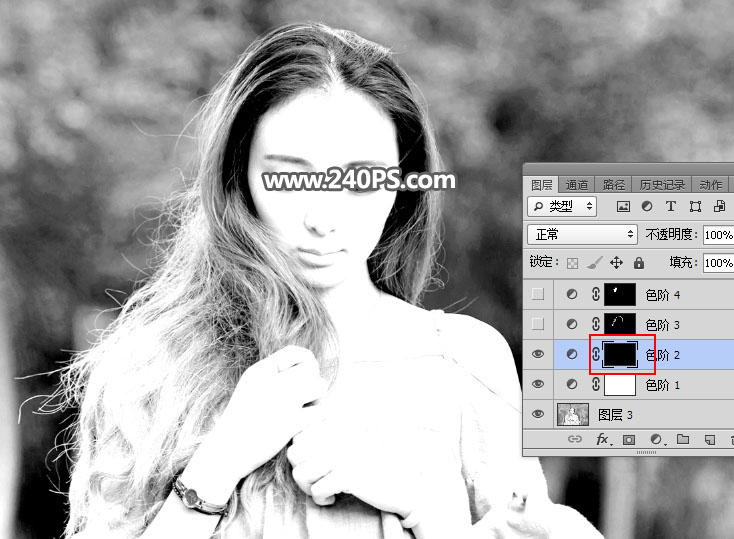Filter layers by adjustment layer type
Screen dimensions: 734x539
pyautogui.click(x=647, y=207)
